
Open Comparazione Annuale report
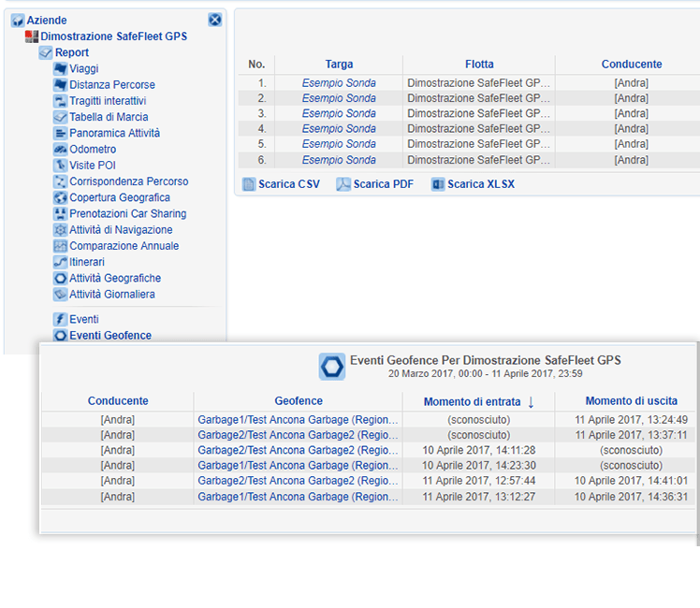click(x=124, y=246)
